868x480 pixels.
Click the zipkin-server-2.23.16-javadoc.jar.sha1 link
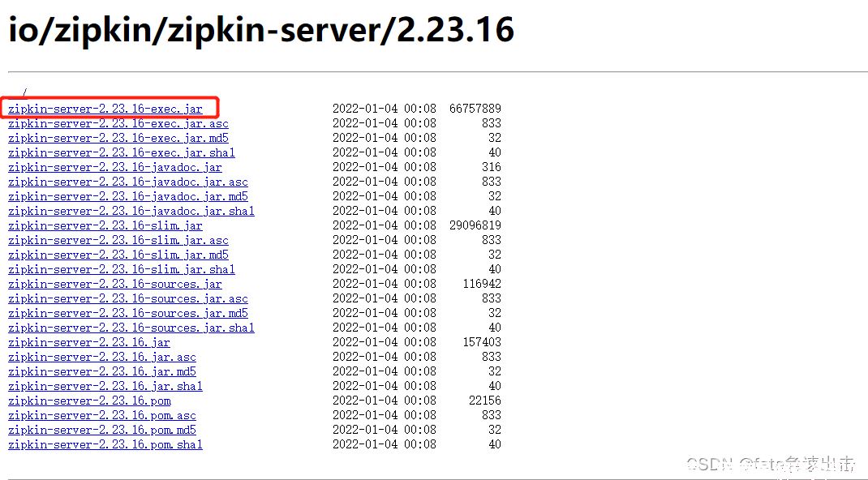click(x=131, y=211)
